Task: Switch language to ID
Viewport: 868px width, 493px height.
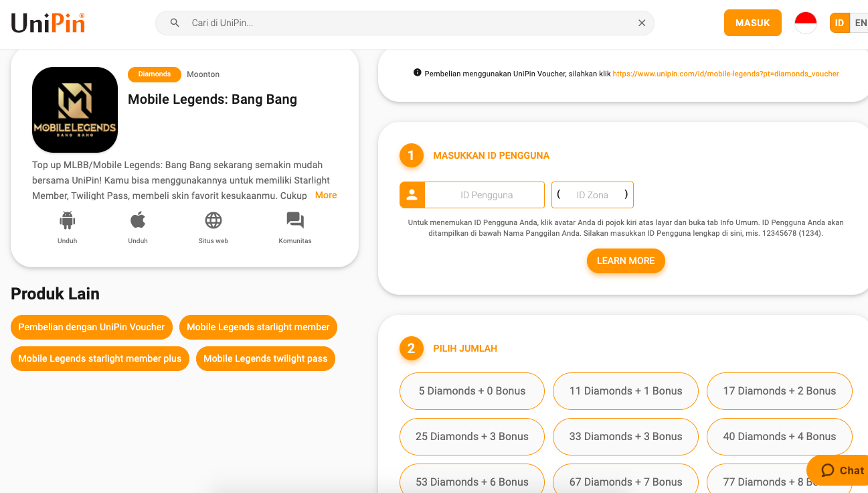Action: (x=839, y=23)
